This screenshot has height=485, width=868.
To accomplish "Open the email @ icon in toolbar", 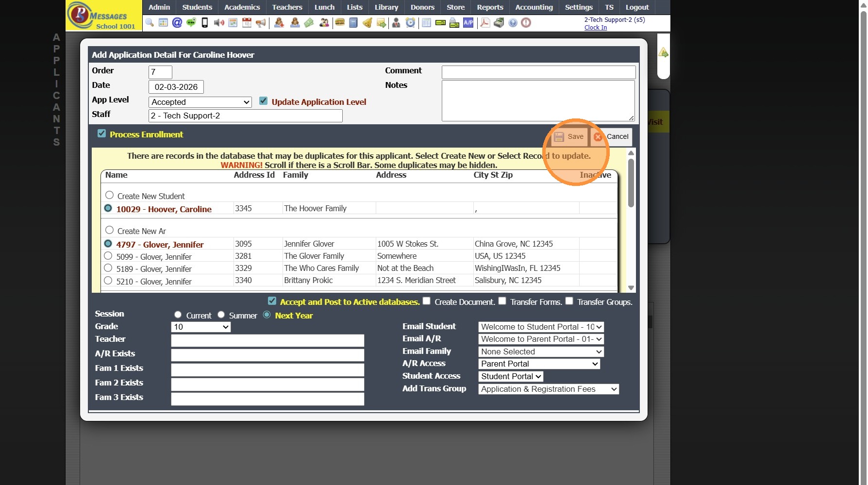I will [177, 23].
